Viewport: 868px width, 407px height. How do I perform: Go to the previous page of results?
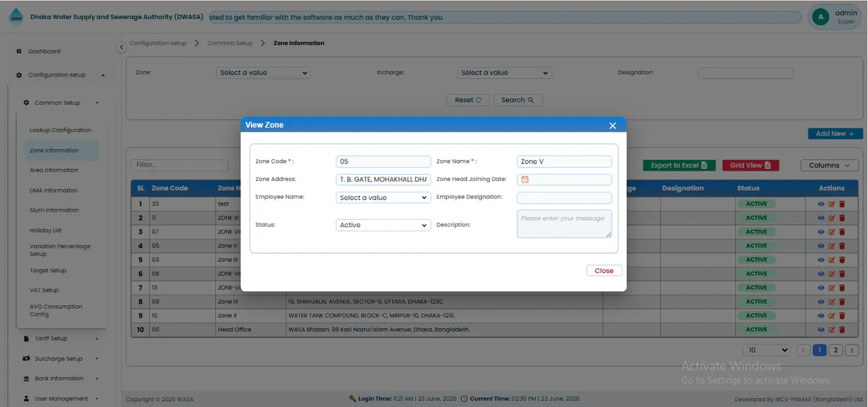804,350
